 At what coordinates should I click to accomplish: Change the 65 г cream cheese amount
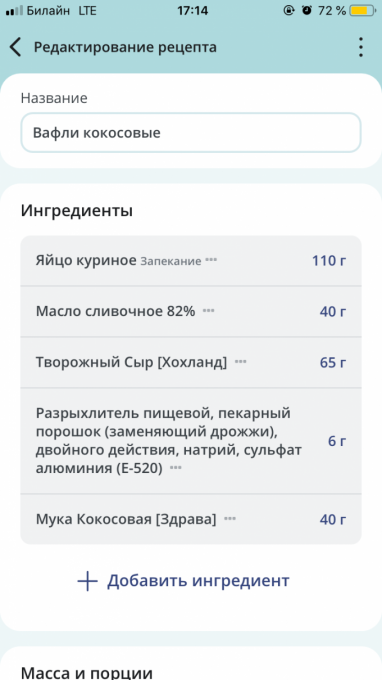click(333, 362)
